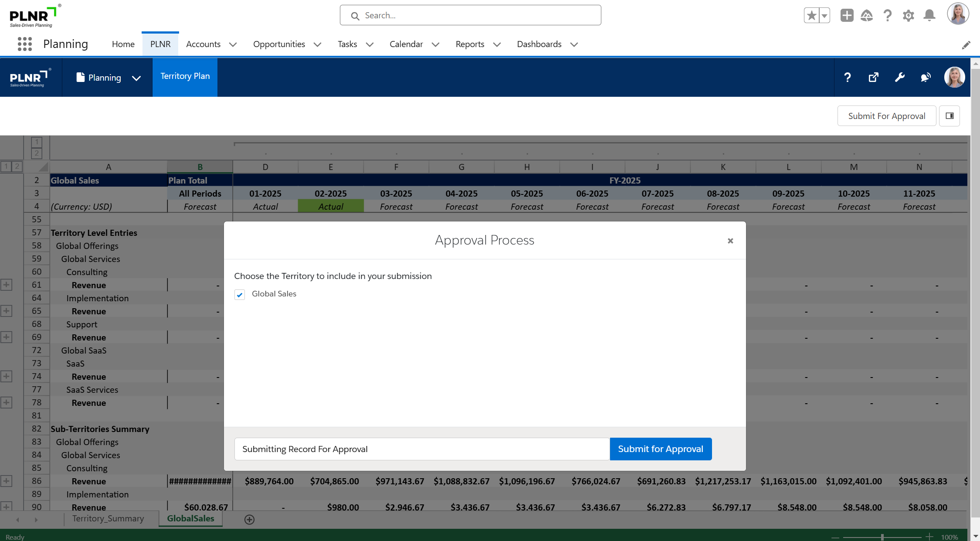Viewport: 980px width, 541px height.
Task: Switch to the Territory_Summary sheet tab
Action: point(108,519)
